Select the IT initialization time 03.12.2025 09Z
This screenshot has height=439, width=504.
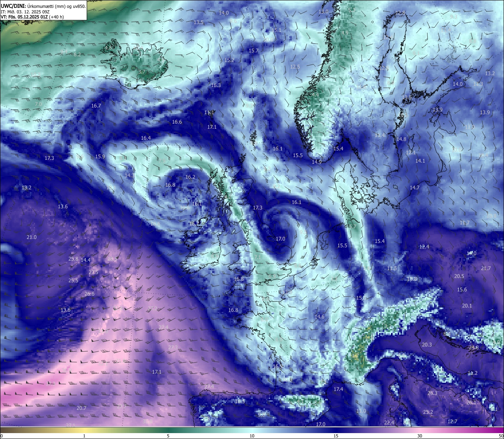(x=25, y=11)
